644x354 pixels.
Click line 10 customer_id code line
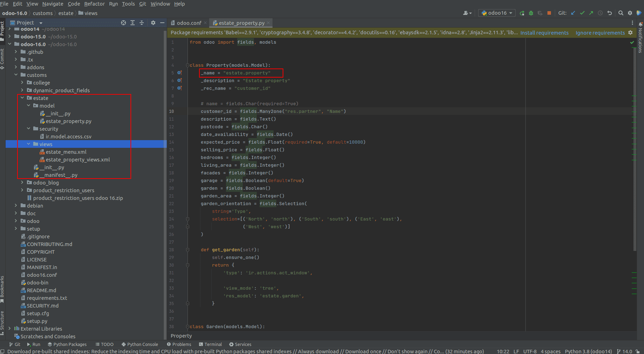273,111
